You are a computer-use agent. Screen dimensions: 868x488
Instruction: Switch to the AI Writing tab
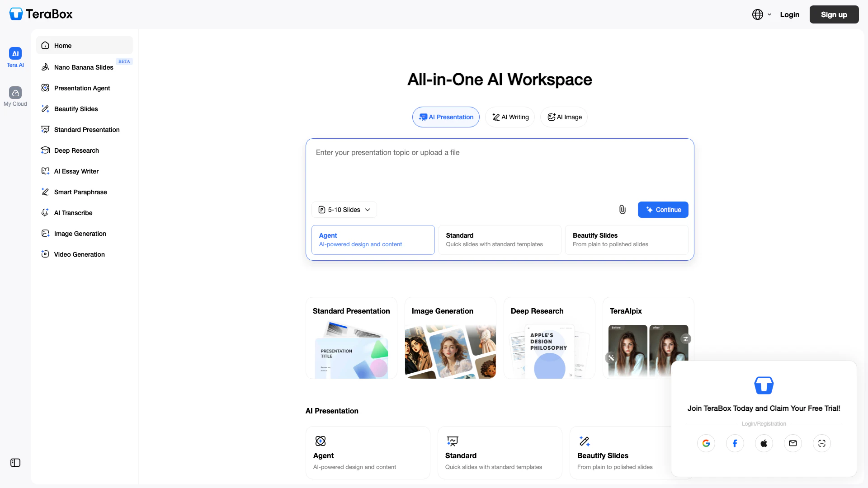509,117
